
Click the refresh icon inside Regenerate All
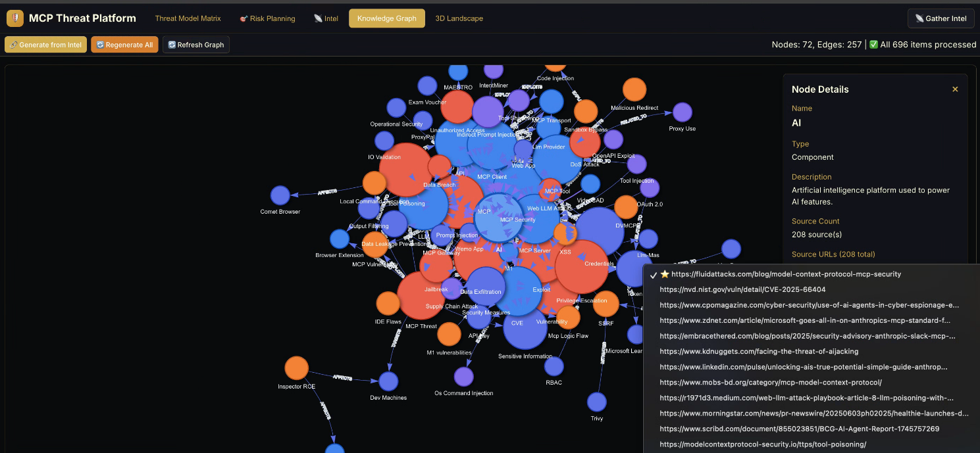click(99, 44)
